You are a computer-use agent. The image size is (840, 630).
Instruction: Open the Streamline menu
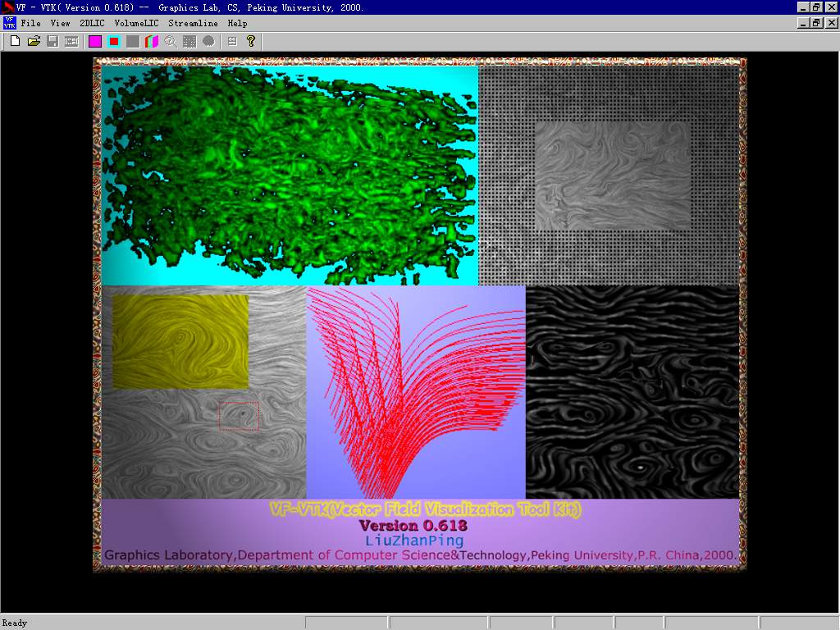point(193,23)
